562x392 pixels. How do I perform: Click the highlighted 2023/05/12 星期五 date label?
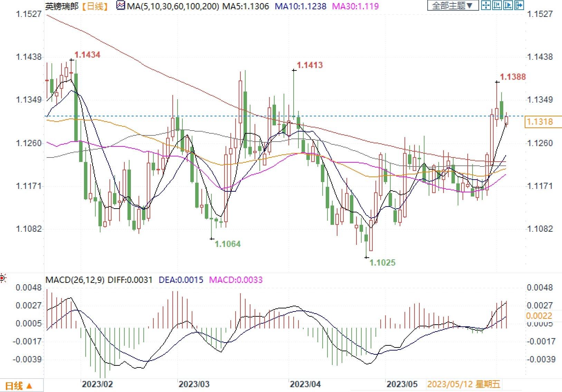[x=464, y=384]
